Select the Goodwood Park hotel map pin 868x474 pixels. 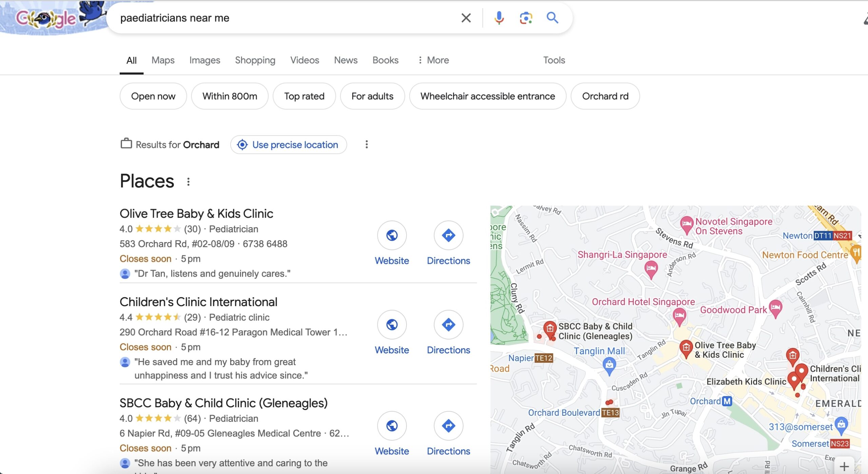click(775, 309)
